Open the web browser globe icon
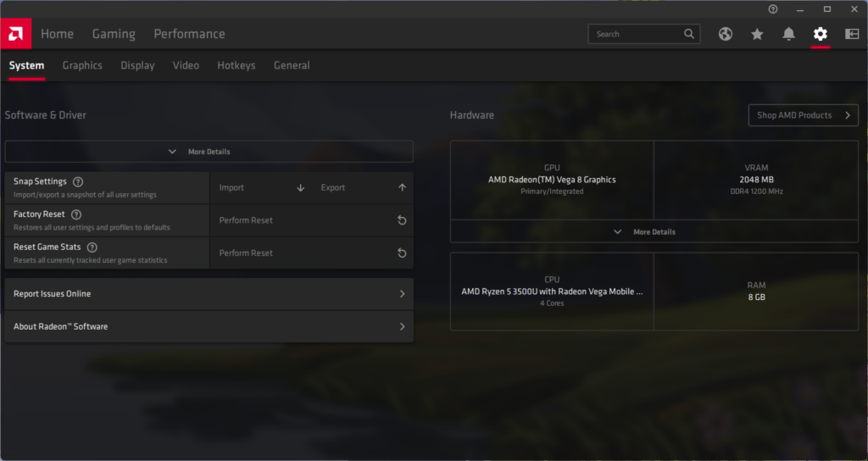Screen dimensions: 868x461 pos(726,34)
